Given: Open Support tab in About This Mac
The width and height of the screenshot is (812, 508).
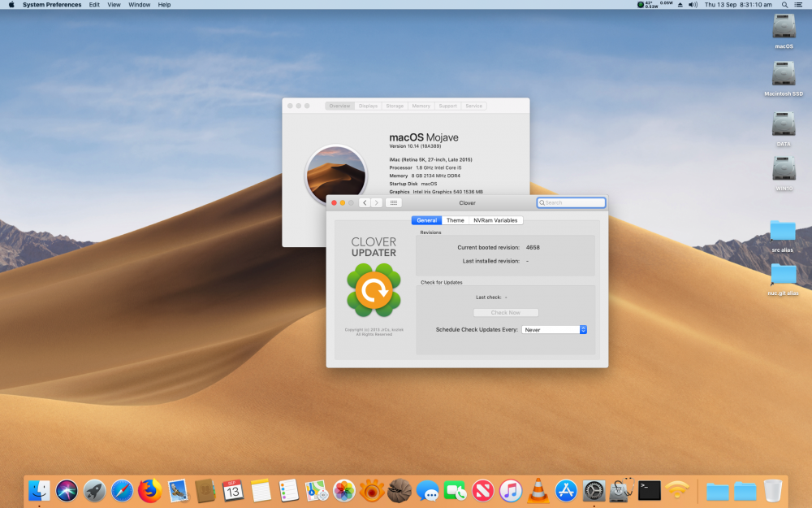Looking at the screenshot, I should click(x=448, y=106).
